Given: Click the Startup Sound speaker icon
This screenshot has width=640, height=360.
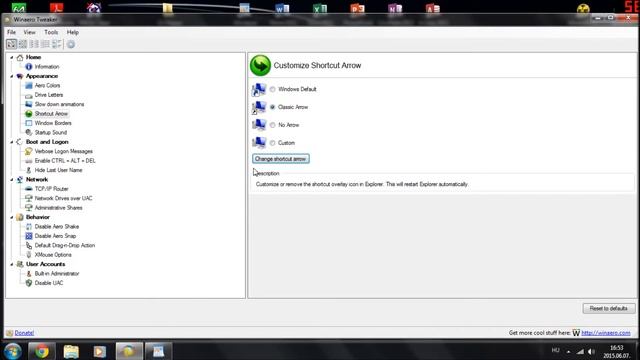Looking at the screenshot, I should 29,133.
